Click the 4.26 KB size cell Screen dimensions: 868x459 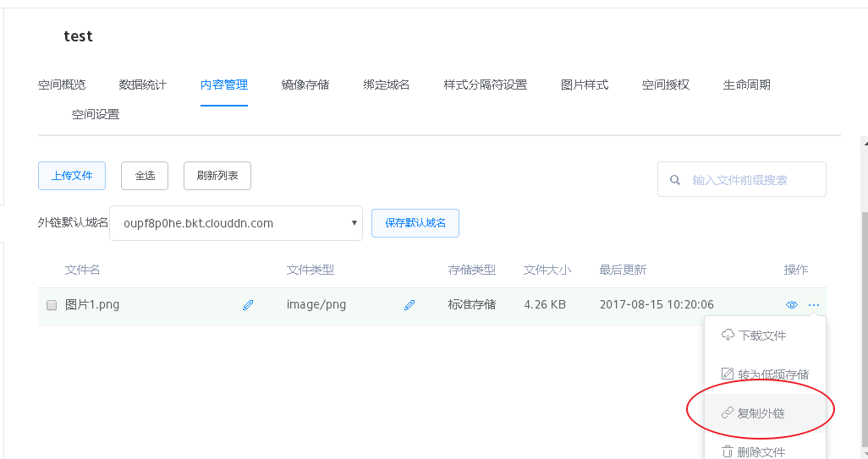coord(545,304)
